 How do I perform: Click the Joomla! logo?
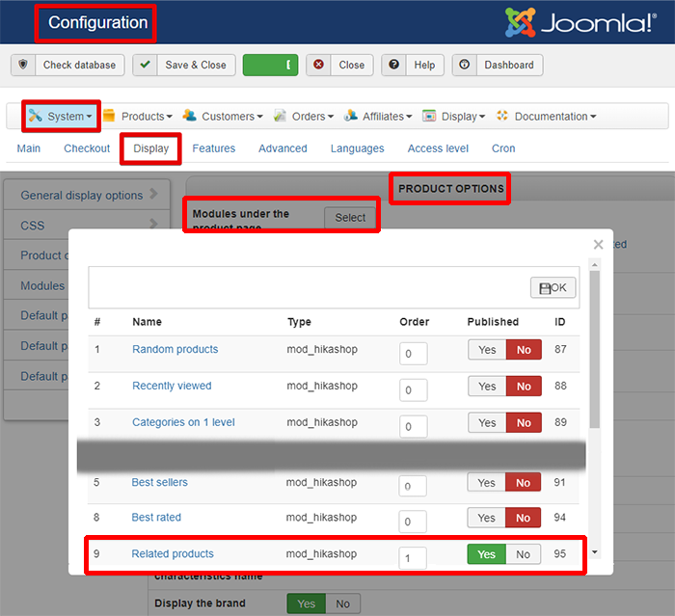(x=580, y=22)
